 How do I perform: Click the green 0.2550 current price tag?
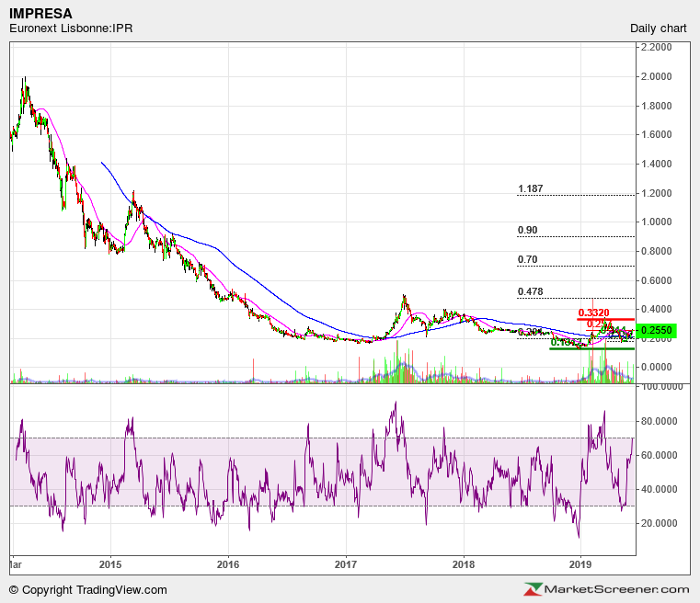pyautogui.click(x=656, y=331)
